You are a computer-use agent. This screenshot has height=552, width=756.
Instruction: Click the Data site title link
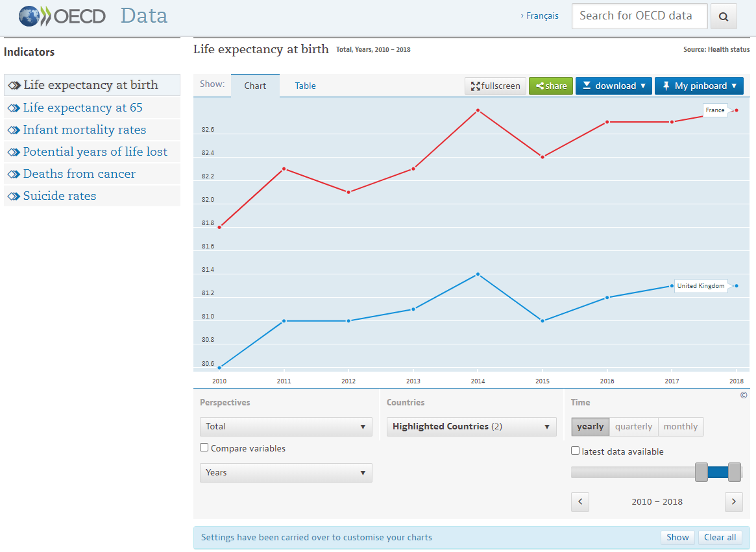pyautogui.click(x=143, y=16)
